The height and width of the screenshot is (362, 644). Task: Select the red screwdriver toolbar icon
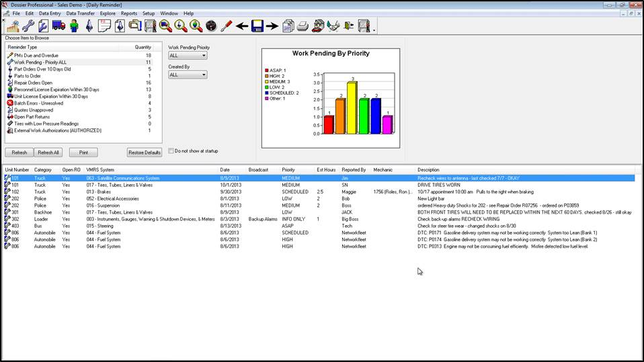(x=227, y=26)
